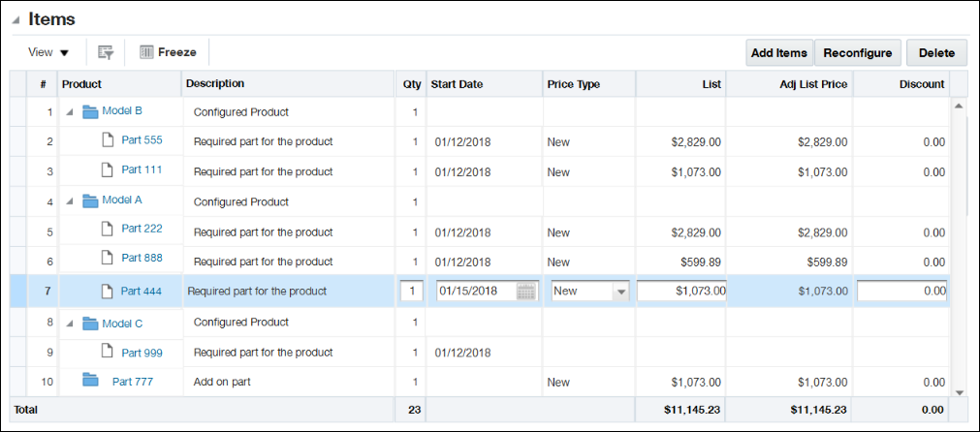Click the table scrollbar down arrow
The height and width of the screenshot is (432, 980).
tap(960, 391)
